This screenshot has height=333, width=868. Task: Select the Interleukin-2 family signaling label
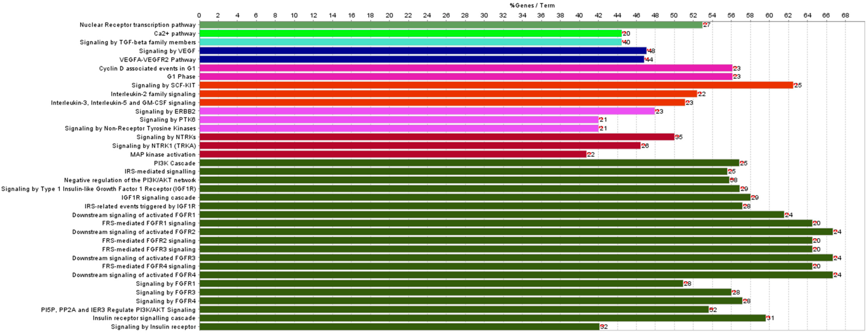tap(153, 94)
